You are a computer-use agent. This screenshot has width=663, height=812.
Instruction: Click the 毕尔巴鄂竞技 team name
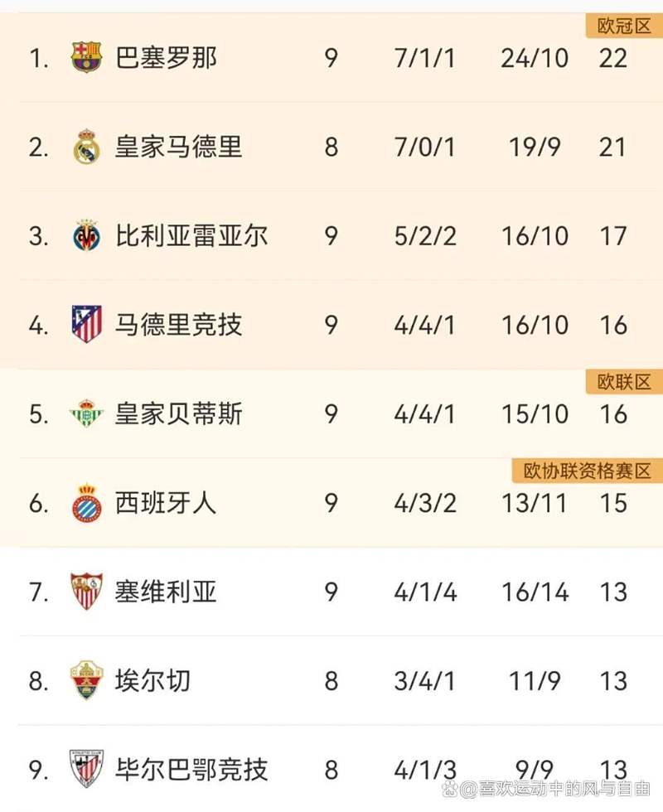click(x=191, y=769)
